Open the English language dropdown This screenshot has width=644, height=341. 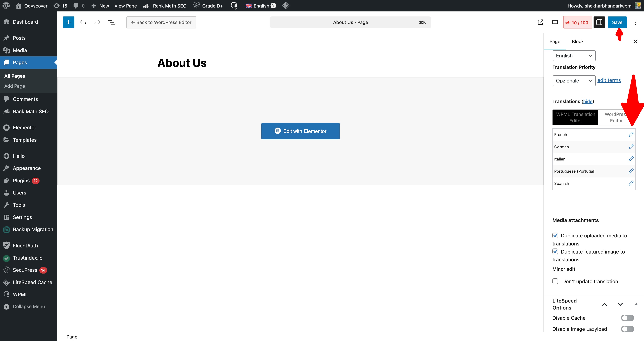tap(574, 55)
